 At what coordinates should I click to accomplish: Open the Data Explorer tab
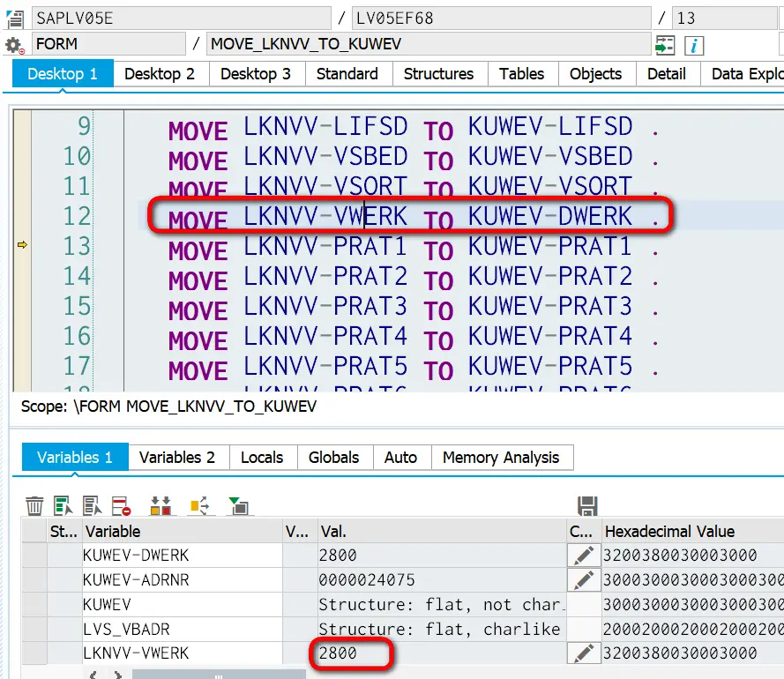(743, 73)
